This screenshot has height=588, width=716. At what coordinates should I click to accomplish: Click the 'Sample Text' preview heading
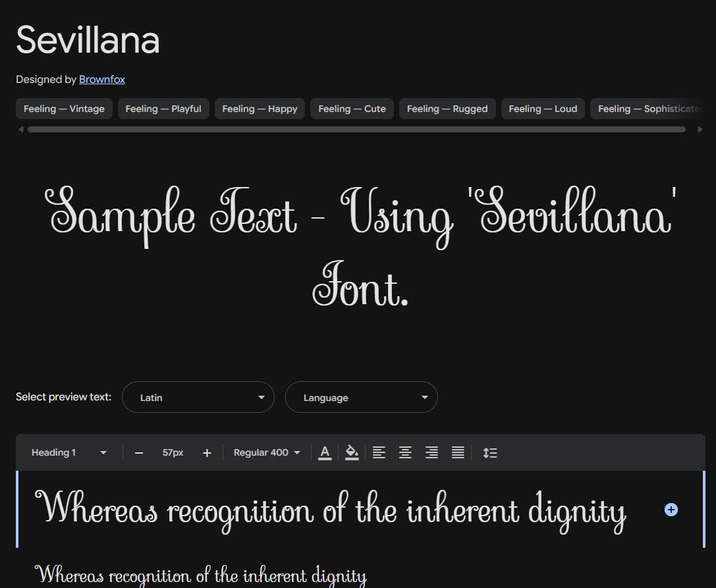point(361,246)
